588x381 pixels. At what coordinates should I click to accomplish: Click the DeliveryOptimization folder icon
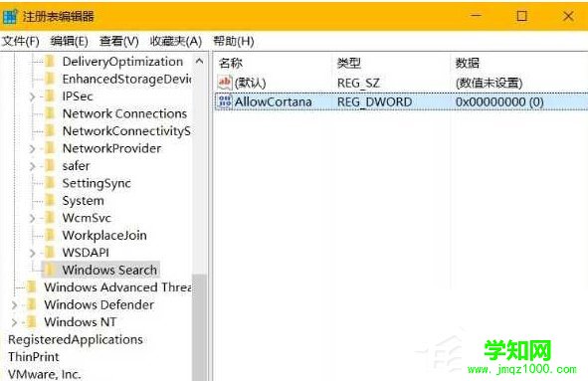coord(51,62)
